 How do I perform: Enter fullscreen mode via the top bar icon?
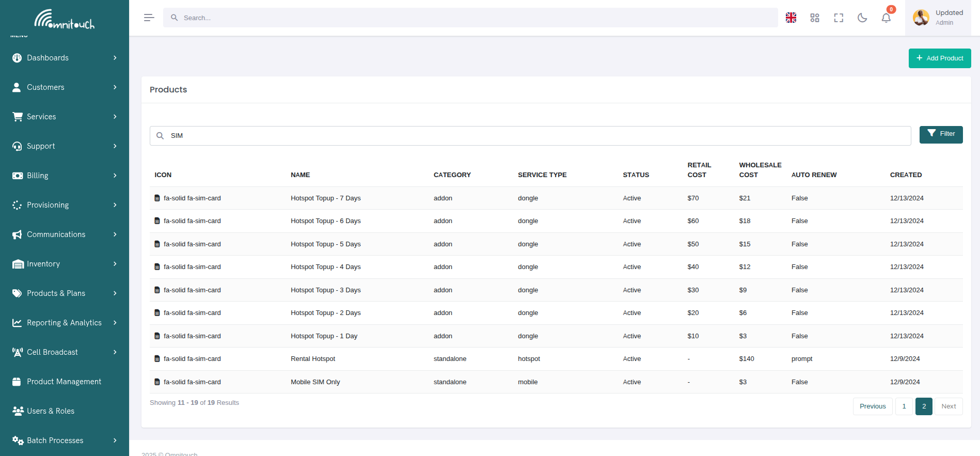(x=838, y=18)
